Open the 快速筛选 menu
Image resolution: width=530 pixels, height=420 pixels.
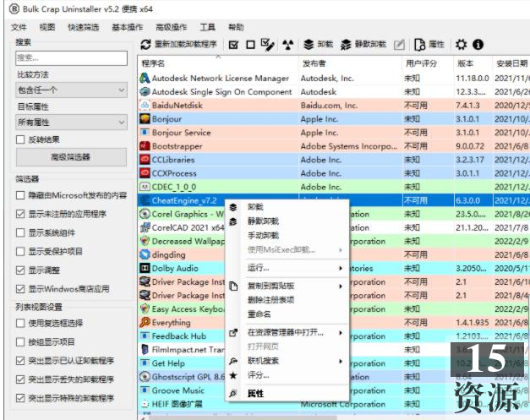[84, 27]
